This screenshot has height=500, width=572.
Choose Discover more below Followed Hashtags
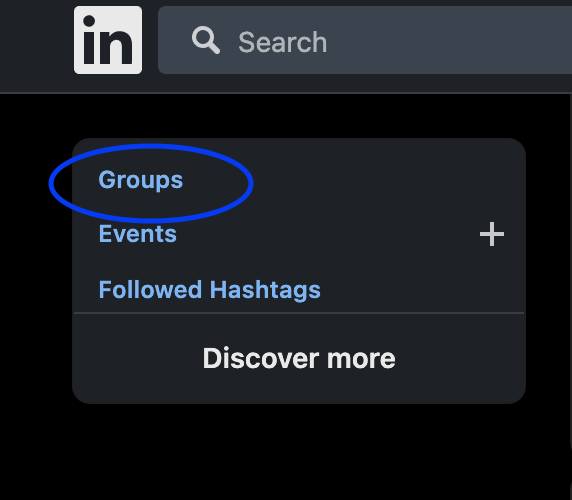[299, 358]
